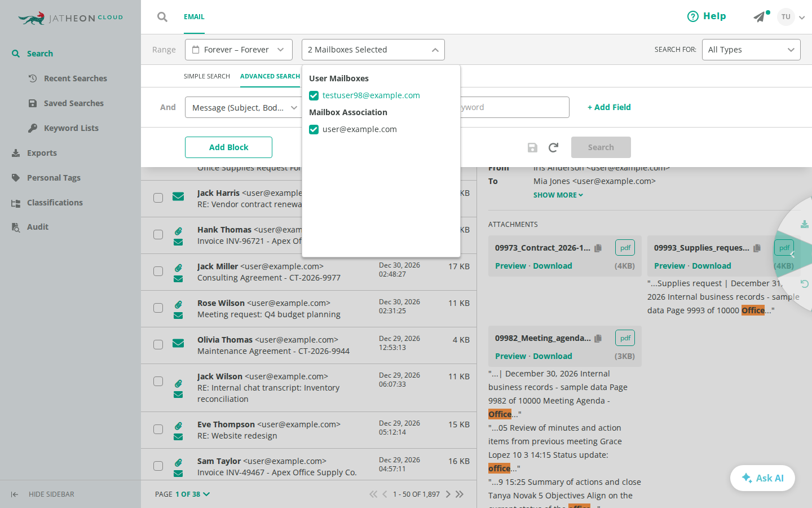This screenshot has width=812, height=508.
Task: Click pdf badge on 09982_Meeting_agenda attachment
Action: [x=625, y=338]
